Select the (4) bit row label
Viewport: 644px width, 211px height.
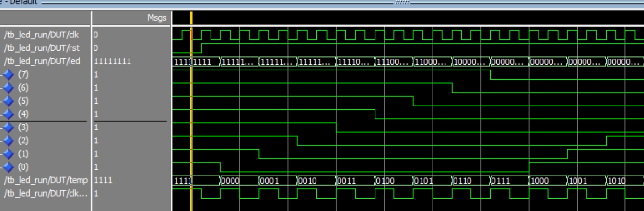pos(23,114)
